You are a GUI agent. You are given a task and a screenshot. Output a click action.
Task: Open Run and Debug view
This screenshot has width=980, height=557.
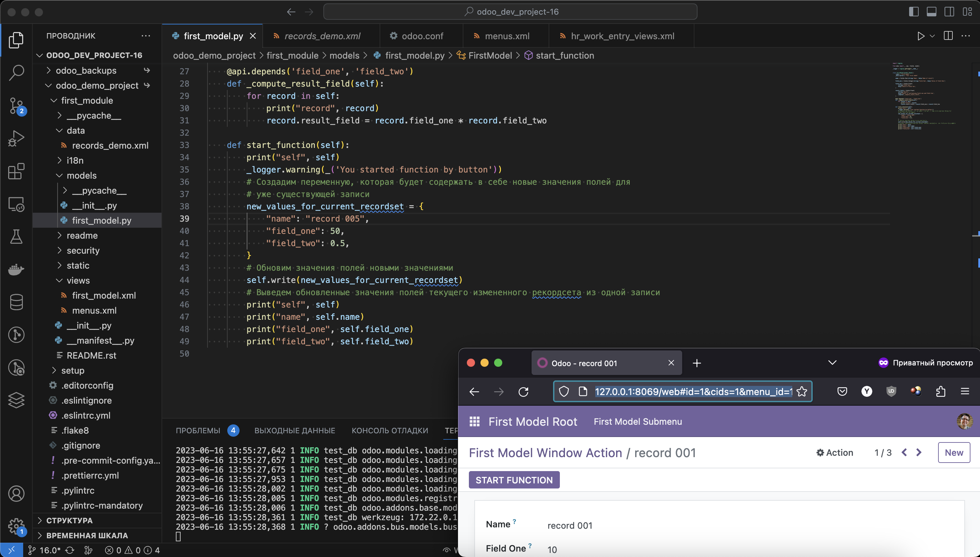[16, 138]
